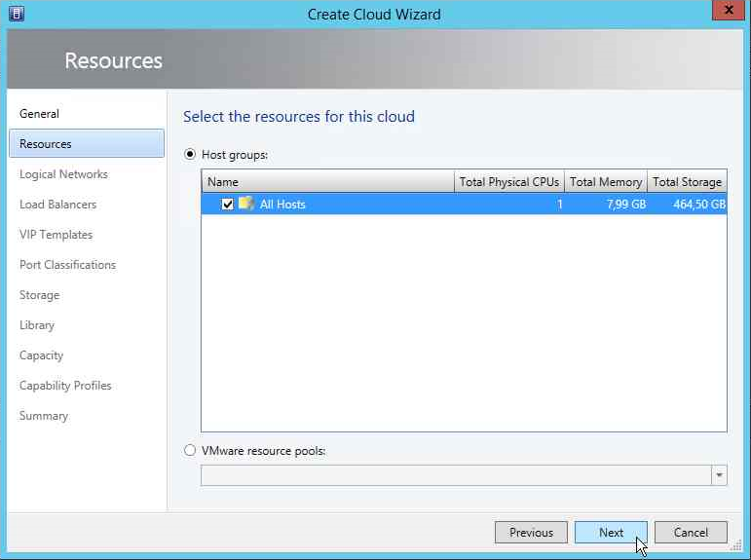Uncheck the All Hosts checkbox
Viewport: 751px width, 560px height.
(x=228, y=205)
